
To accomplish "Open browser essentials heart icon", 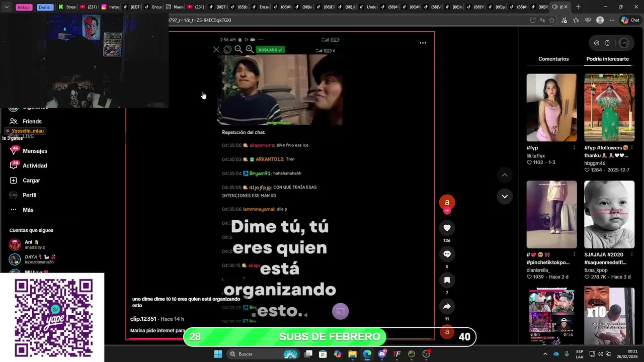I will (588, 20).
